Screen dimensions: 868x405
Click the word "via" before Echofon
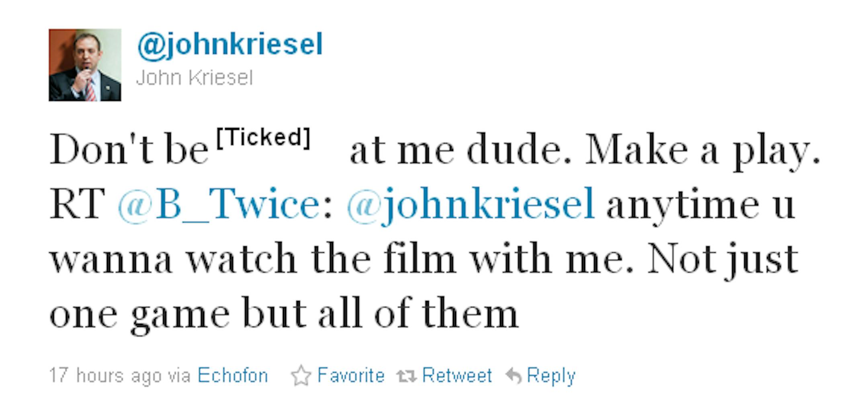(x=179, y=376)
